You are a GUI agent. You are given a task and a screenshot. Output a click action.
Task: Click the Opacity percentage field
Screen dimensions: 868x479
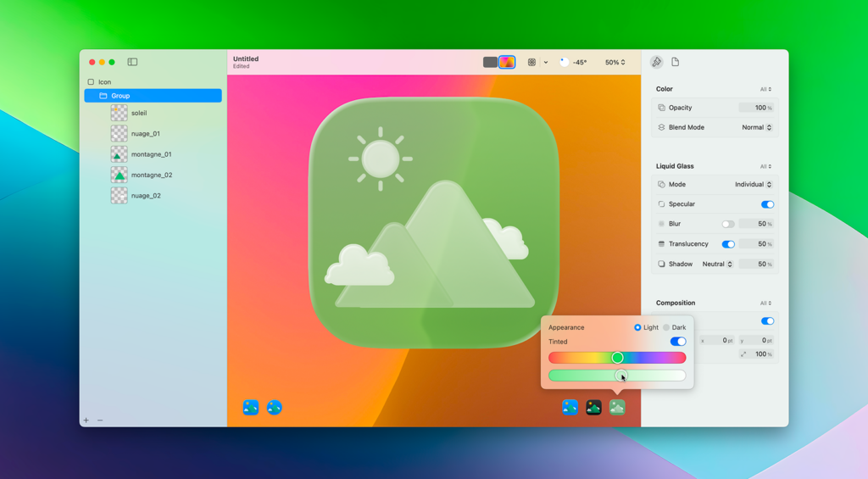click(x=756, y=108)
